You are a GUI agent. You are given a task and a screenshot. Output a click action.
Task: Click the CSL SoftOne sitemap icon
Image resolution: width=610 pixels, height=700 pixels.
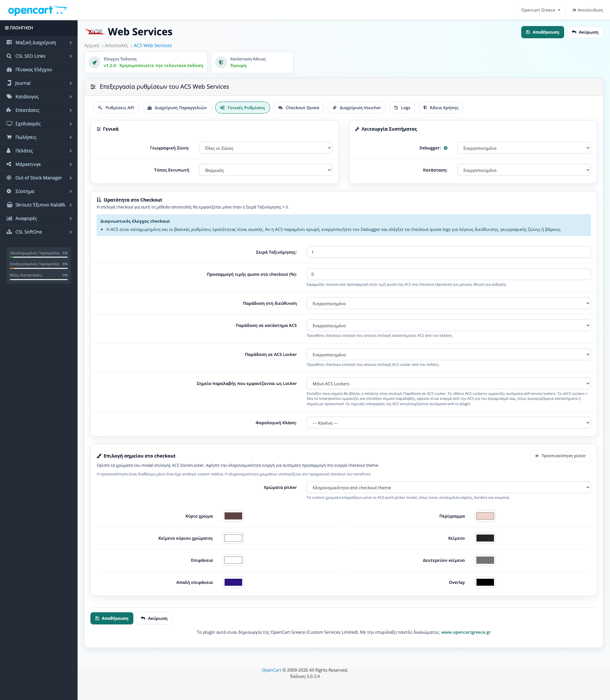[x=9, y=232]
